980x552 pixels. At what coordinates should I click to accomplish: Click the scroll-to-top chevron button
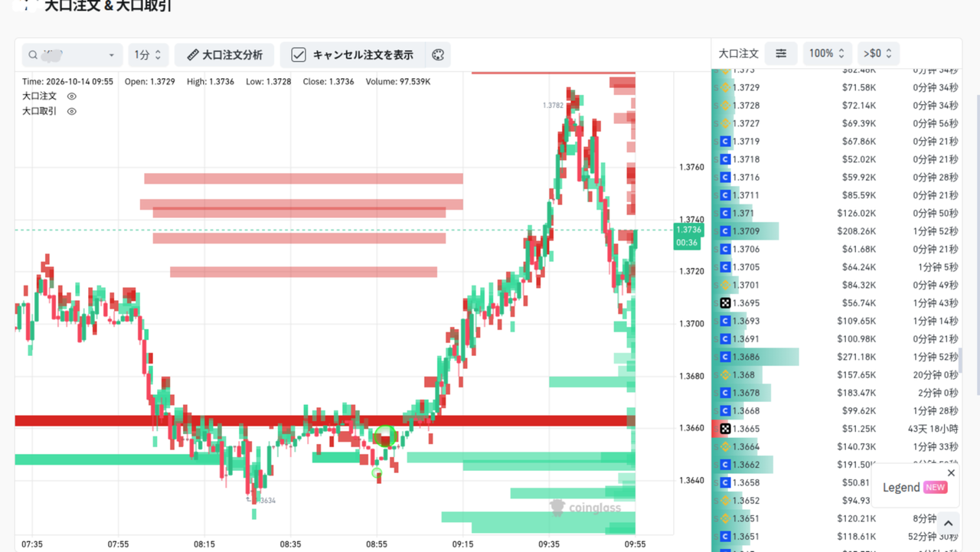[948, 524]
